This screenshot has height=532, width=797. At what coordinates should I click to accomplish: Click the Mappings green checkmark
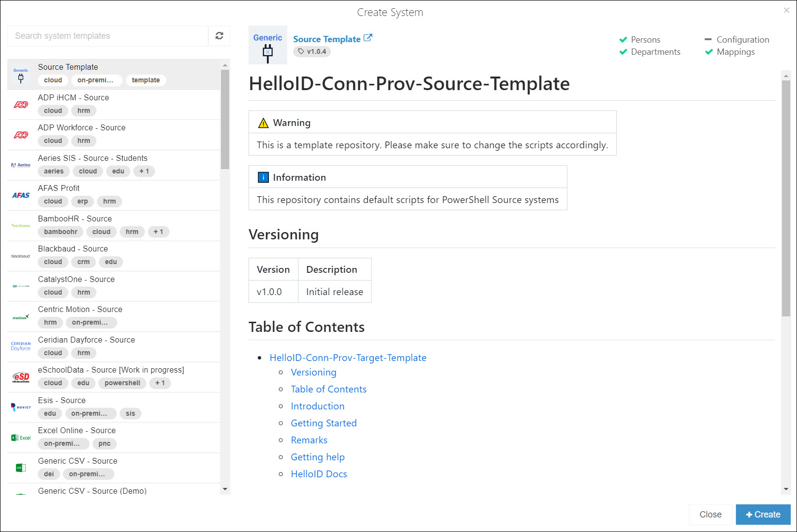point(709,52)
